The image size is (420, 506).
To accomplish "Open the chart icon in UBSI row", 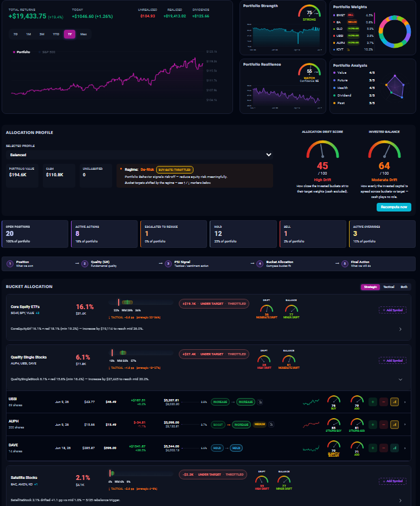I will (x=395, y=402).
